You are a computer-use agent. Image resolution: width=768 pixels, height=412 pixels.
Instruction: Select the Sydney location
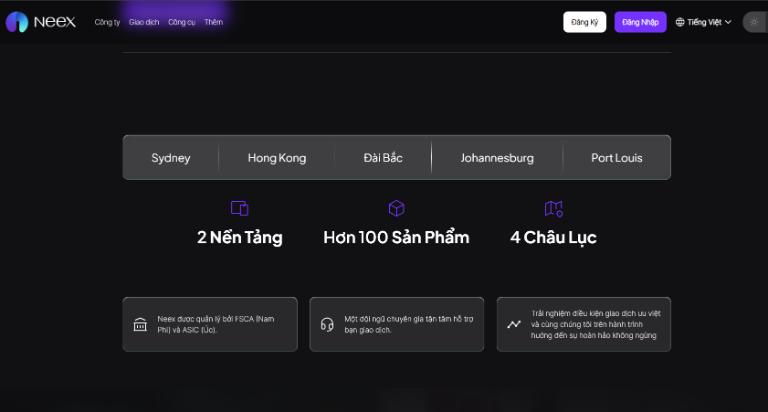click(171, 158)
